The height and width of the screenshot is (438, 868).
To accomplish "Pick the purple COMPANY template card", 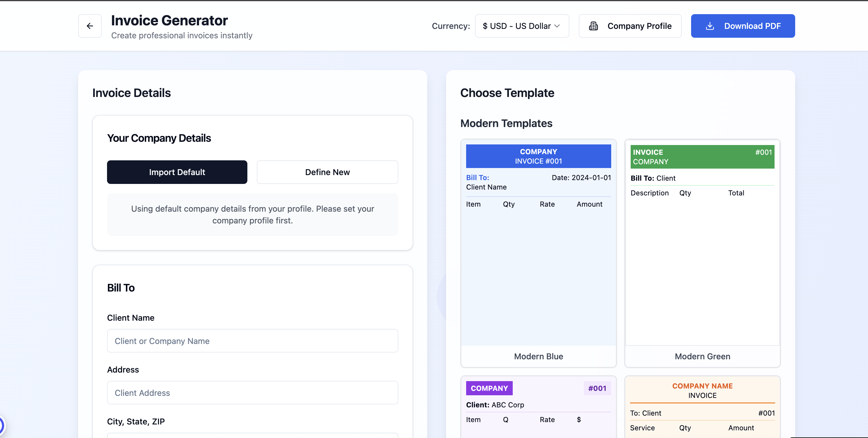I will point(538,407).
